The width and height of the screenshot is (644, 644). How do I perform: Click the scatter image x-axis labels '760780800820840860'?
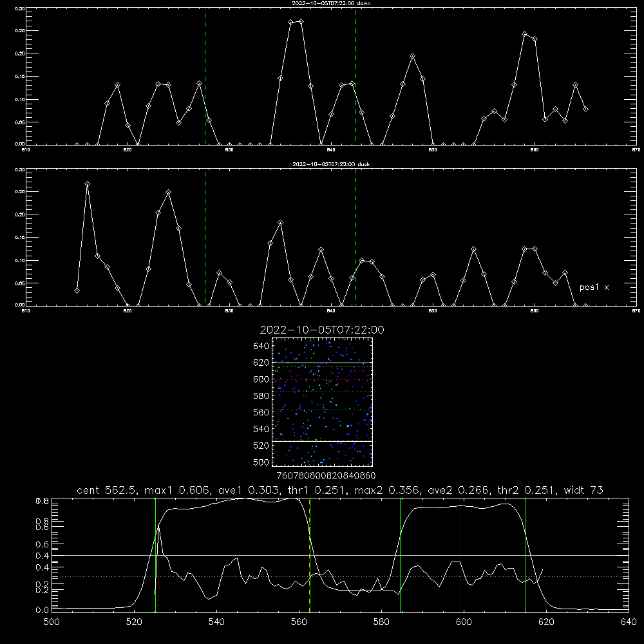point(327,476)
